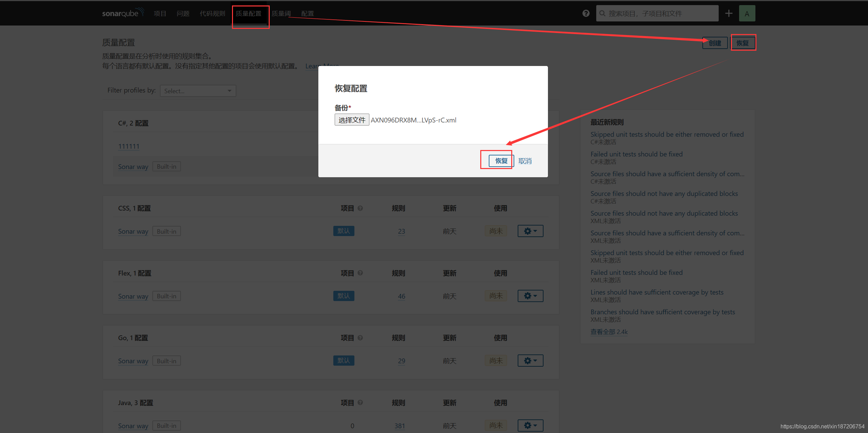Screen dimensions: 868x433
Task: Open the 111111 C# profile link
Action: click(129, 146)
